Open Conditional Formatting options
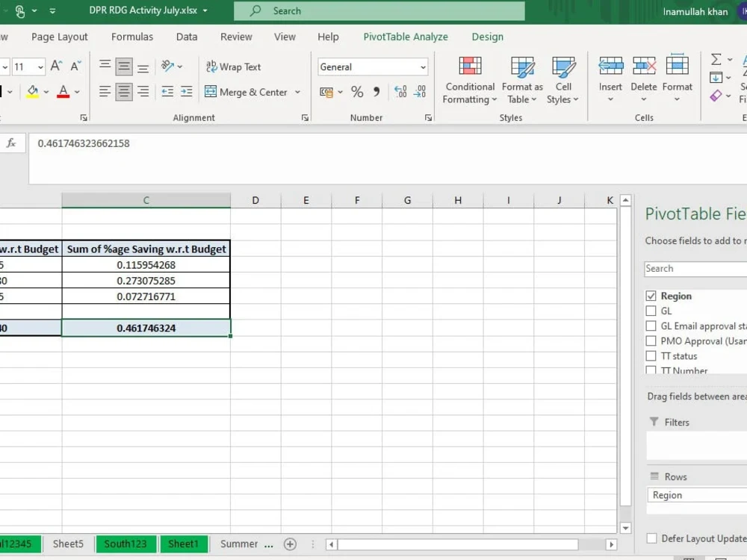 click(469, 78)
